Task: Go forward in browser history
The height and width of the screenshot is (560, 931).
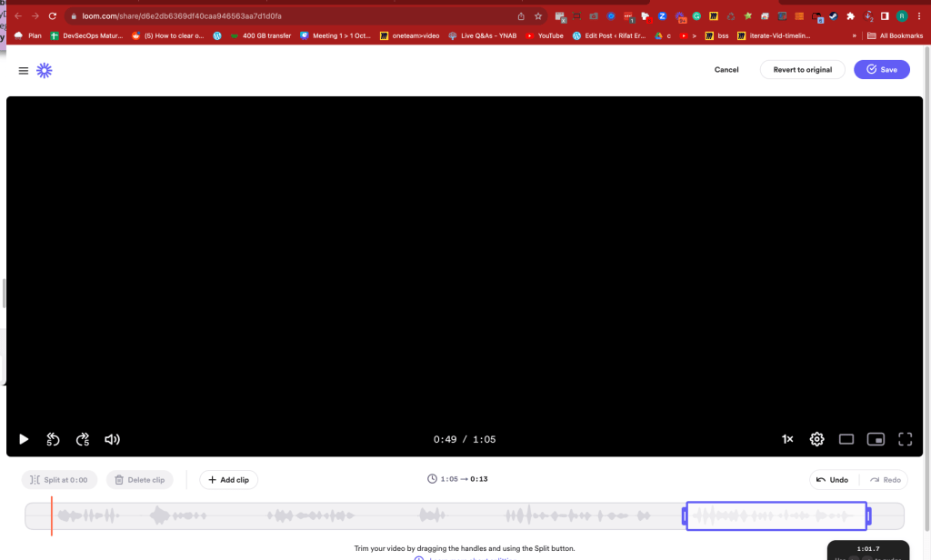Action: pos(35,16)
